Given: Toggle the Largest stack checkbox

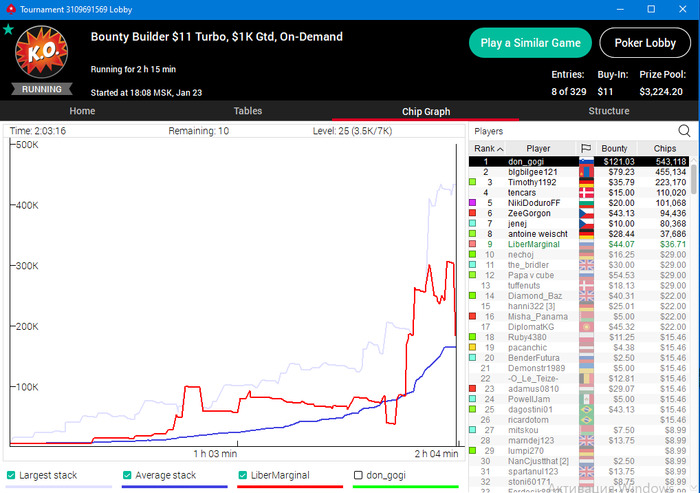Looking at the screenshot, I should (11, 475).
